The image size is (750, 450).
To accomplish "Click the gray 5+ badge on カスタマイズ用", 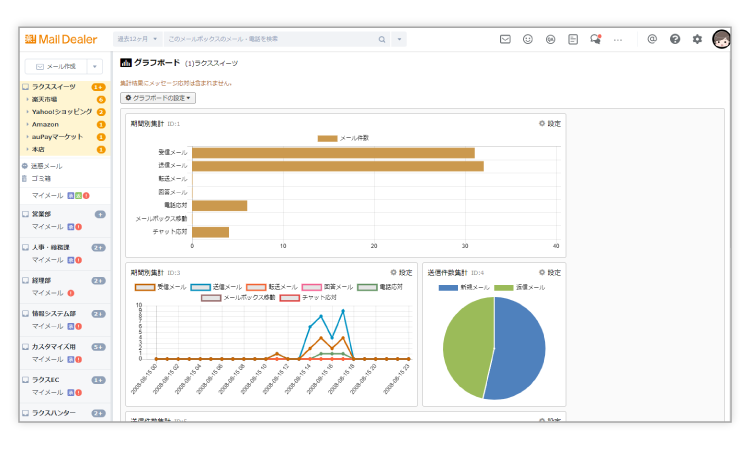I will (99, 347).
